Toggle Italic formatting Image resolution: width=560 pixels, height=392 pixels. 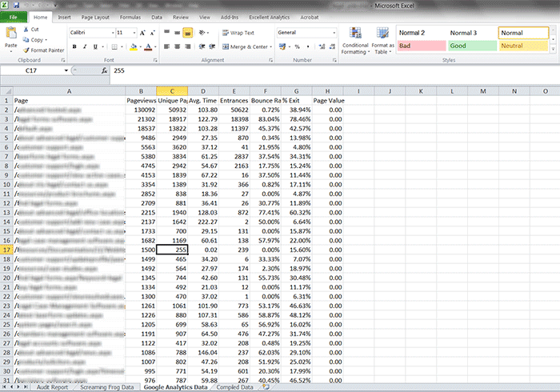point(85,47)
